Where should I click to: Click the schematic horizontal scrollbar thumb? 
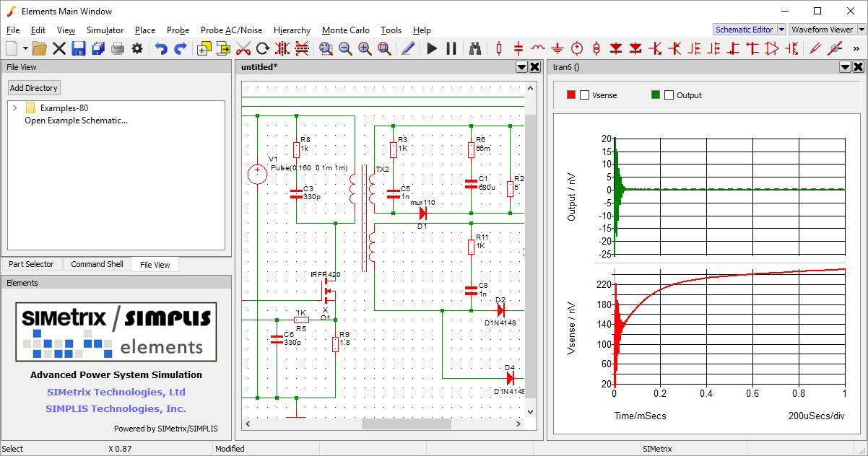click(x=406, y=424)
